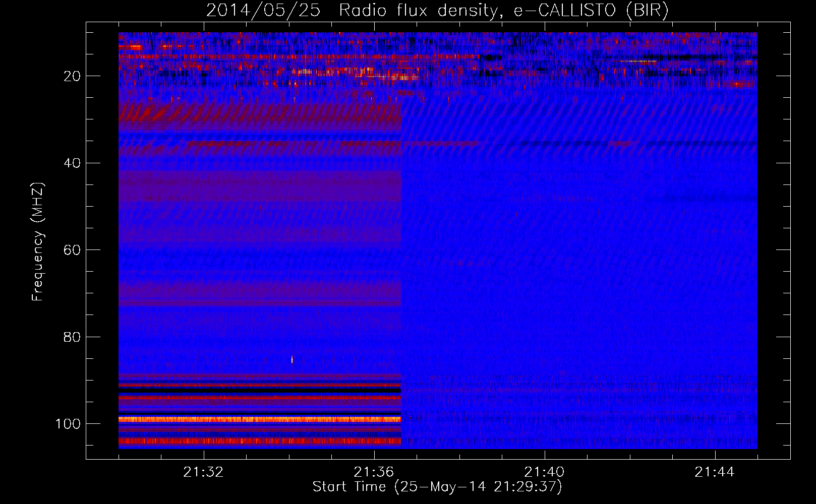816x504 pixels.
Task: Click the 20 MHz frequency tick label
Action: tap(72, 76)
